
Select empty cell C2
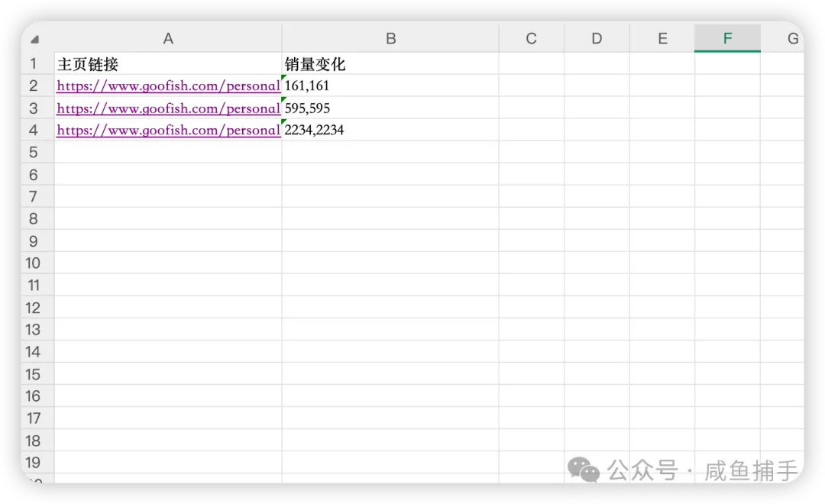pos(532,86)
